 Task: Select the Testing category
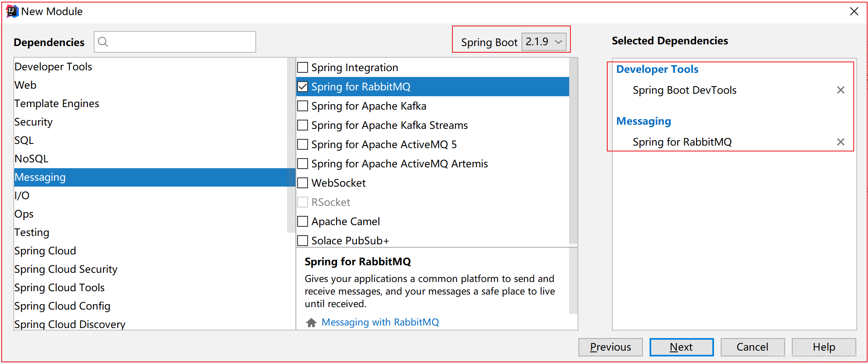151,232
